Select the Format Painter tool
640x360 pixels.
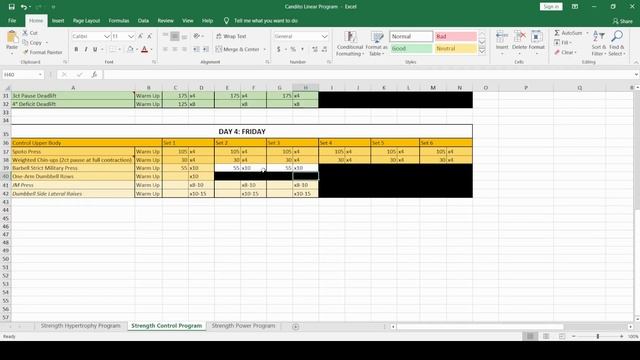42,52
